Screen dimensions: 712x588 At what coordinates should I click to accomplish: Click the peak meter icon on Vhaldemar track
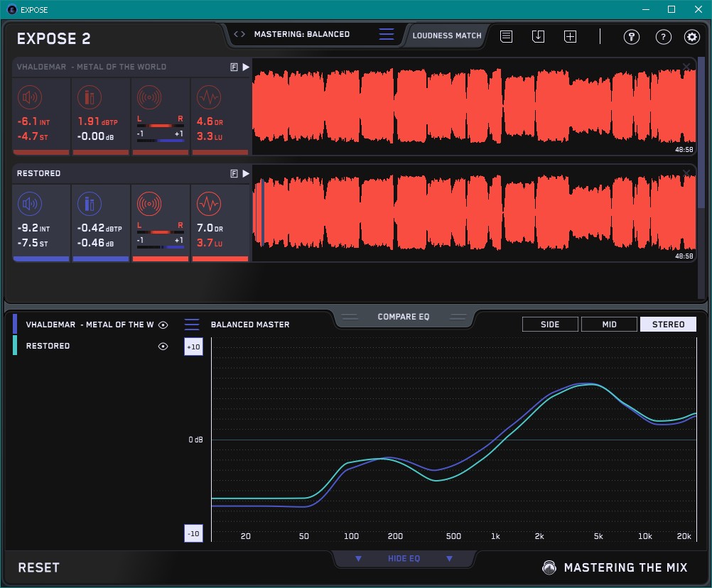[x=90, y=97]
